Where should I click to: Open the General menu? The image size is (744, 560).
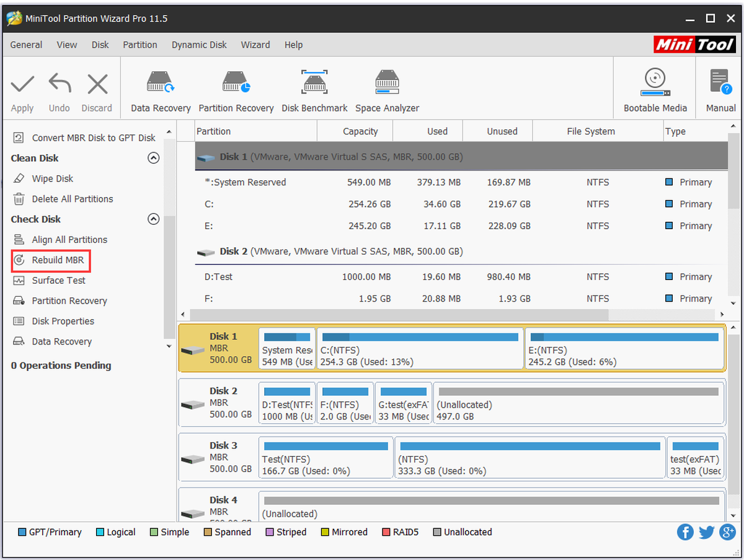point(27,45)
